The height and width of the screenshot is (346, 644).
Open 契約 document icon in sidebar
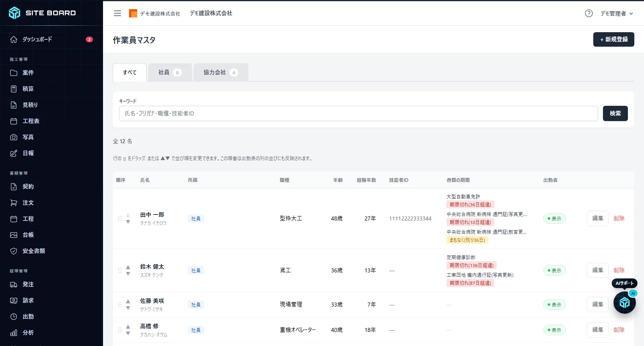14,187
